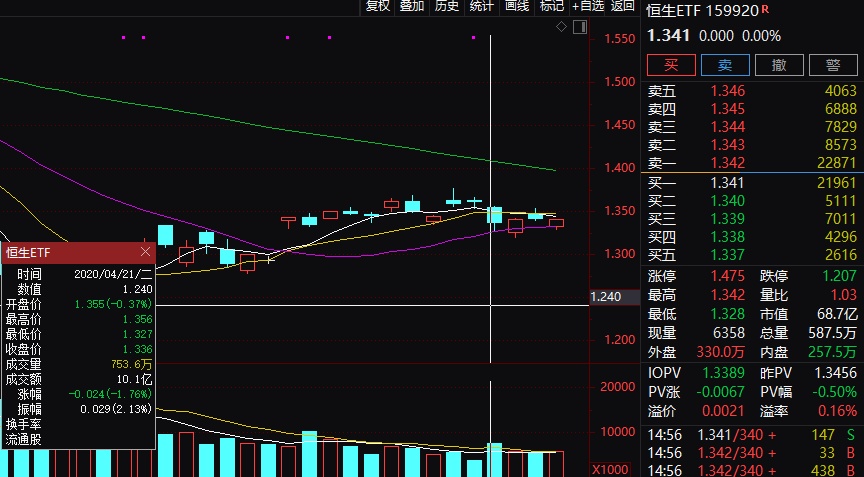Viewport: 864px width, 477px height.
Task: Click the 恒生ETF 159920 title
Action: [x=703, y=10]
